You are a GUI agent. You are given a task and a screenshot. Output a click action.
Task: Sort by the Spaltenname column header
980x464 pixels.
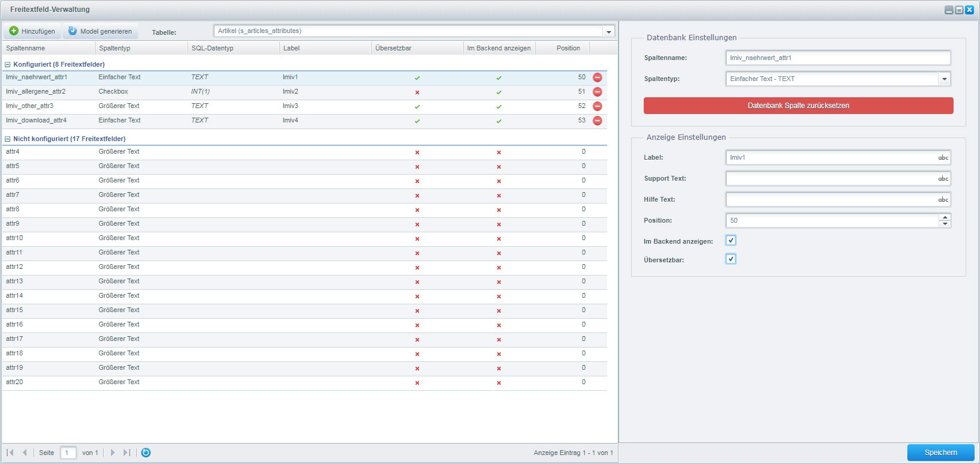(49, 48)
